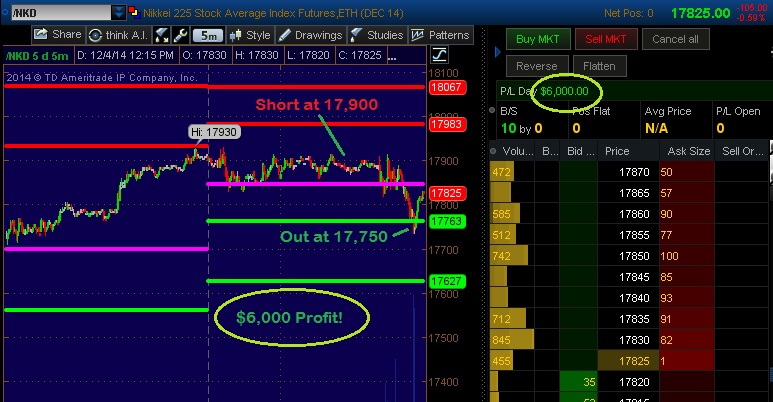
Task: Toggle the 5m timeframe button
Action: click(x=211, y=35)
